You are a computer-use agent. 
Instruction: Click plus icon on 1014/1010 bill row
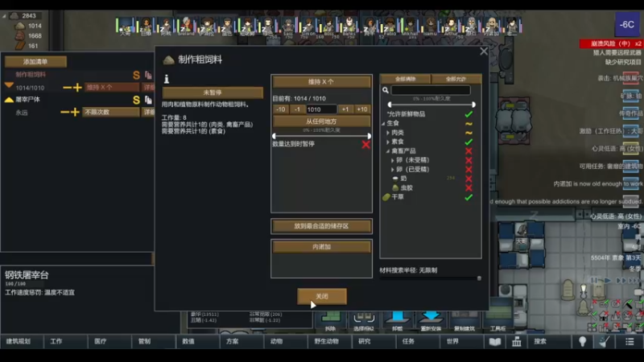point(77,88)
